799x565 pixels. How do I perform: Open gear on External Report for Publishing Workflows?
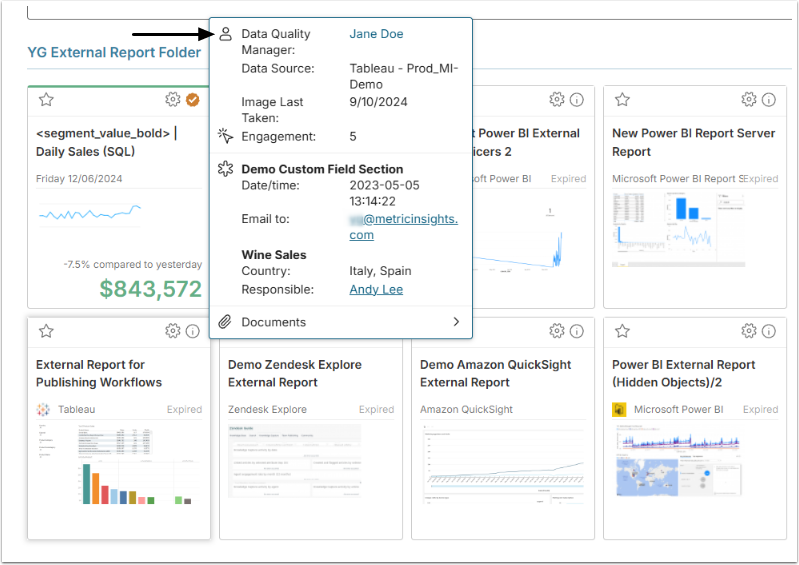(173, 331)
